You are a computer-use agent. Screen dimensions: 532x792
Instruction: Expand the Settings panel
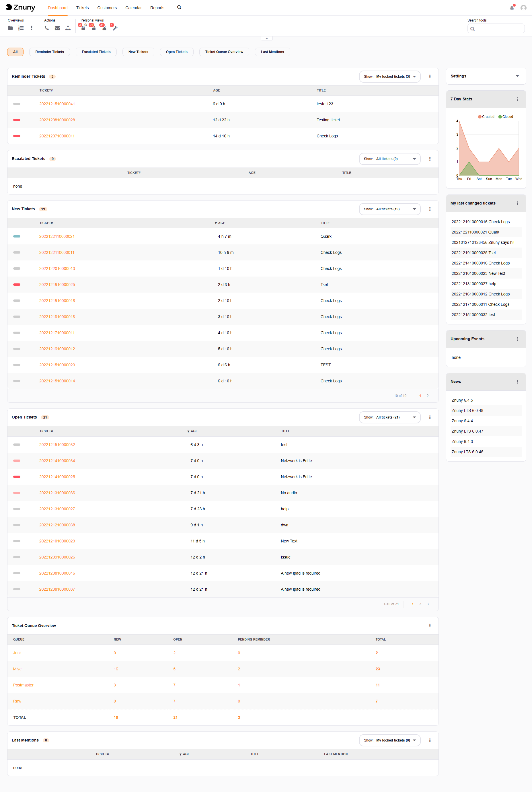point(517,76)
